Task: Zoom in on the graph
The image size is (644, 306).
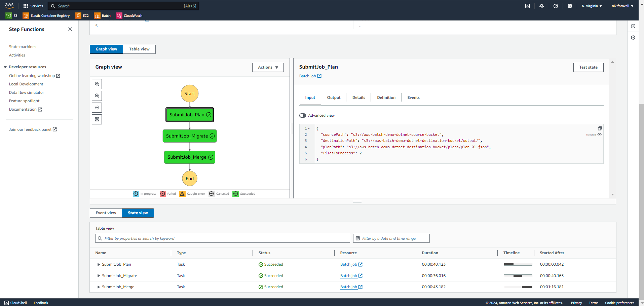Action: (97, 84)
